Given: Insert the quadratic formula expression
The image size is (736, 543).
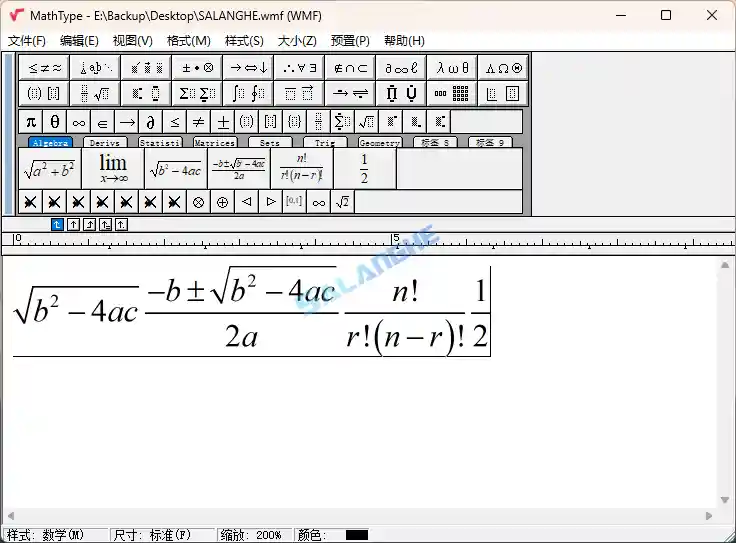Looking at the screenshot, I should [239, 169].
